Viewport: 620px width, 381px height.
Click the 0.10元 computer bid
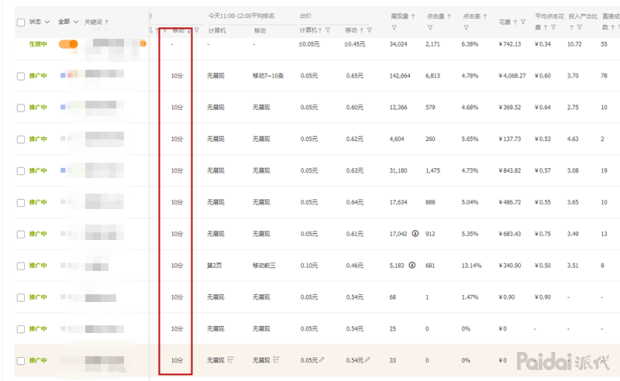309,265
